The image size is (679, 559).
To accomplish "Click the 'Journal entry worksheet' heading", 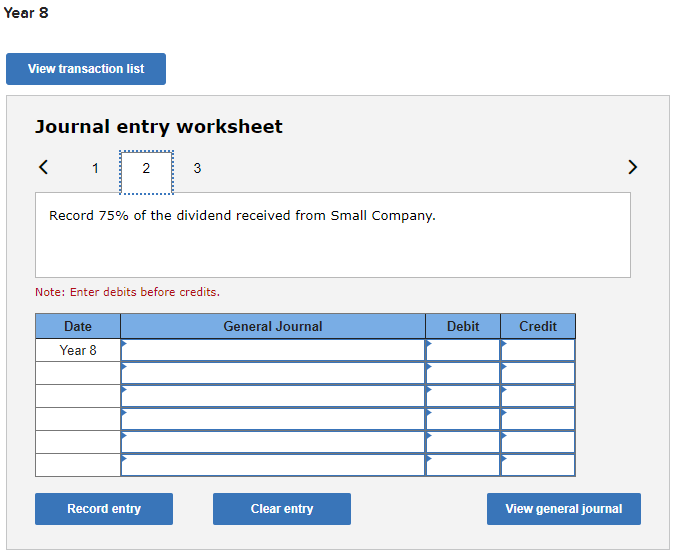I will [158, 127].
